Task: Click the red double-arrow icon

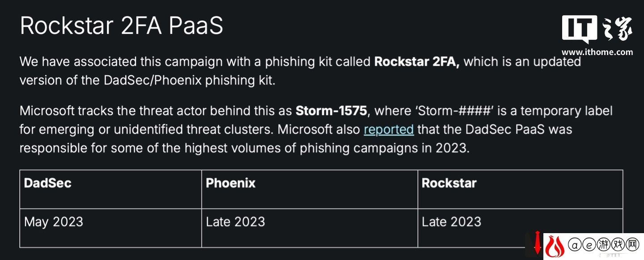Action: tap(537, 243)
